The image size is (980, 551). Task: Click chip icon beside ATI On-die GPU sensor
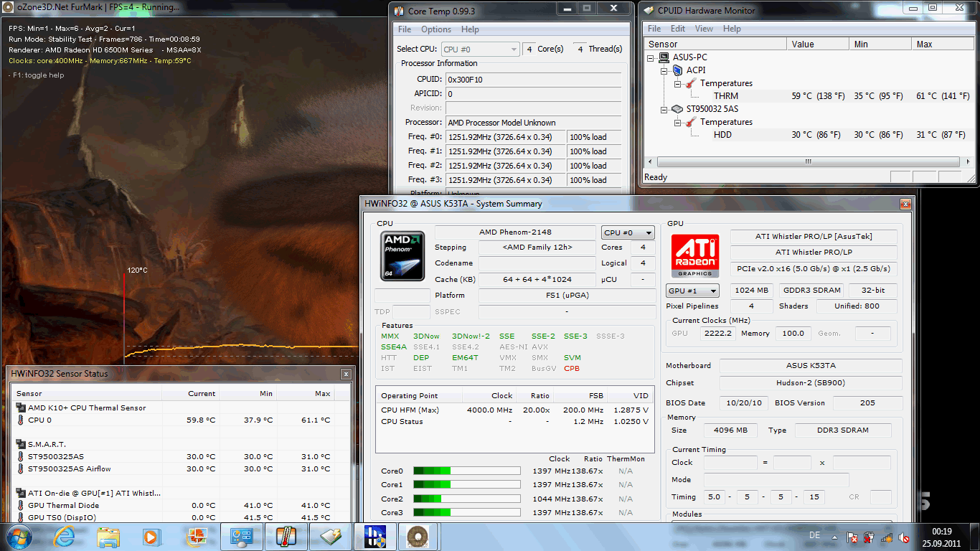tap(21, 493)
